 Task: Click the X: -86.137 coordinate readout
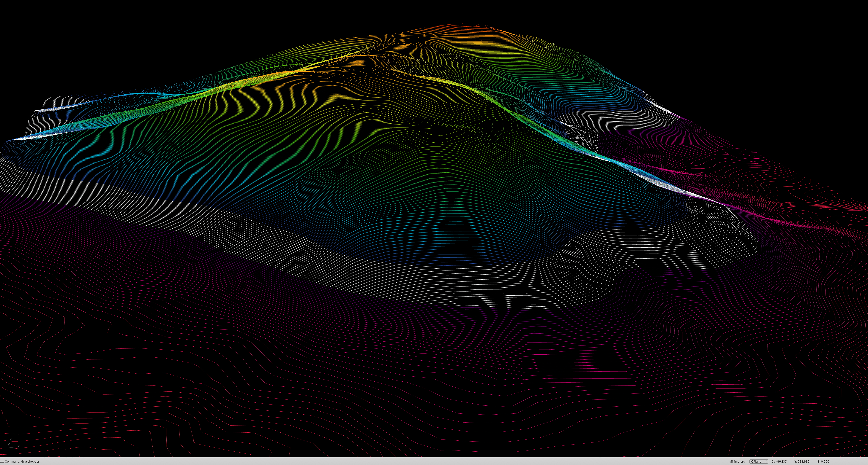tap(779, 461)
